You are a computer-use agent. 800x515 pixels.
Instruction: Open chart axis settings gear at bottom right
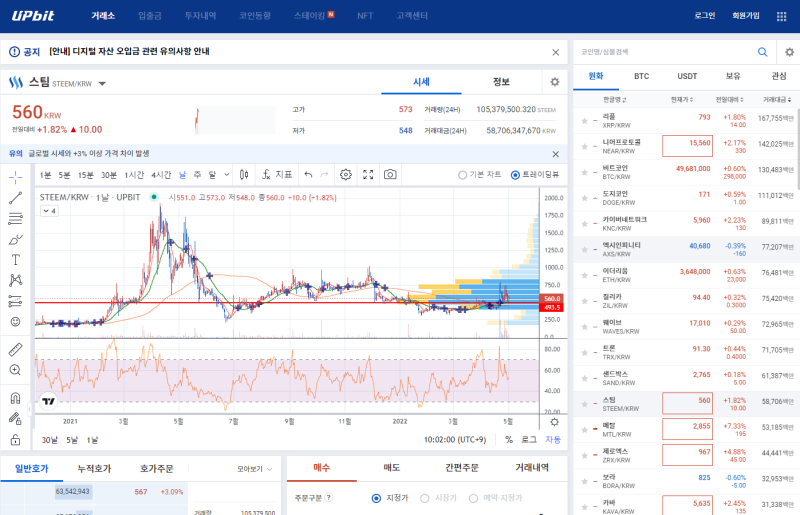pyautogui.click(x=555, y=422)
